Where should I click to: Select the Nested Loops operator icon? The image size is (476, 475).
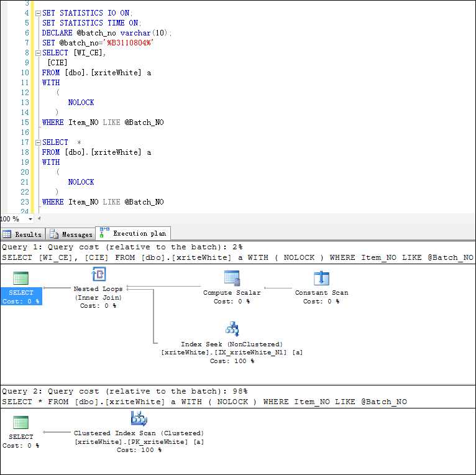[99, 274]
